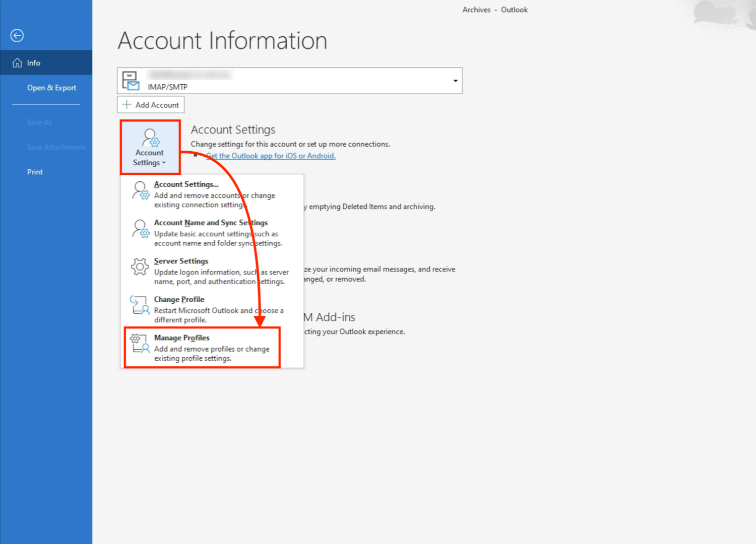Screen dimensions: 756x544
Task: Click the Add Account button
Action: 151,105
